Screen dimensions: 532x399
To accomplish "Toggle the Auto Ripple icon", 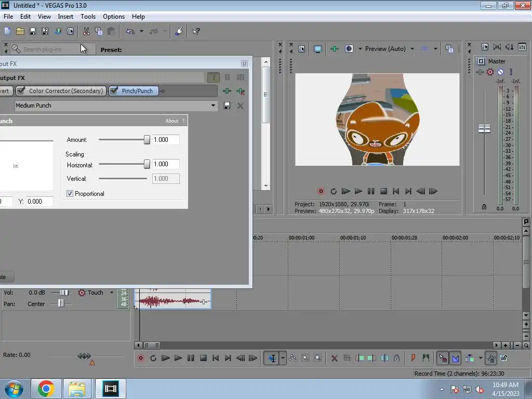I will 470,358.
